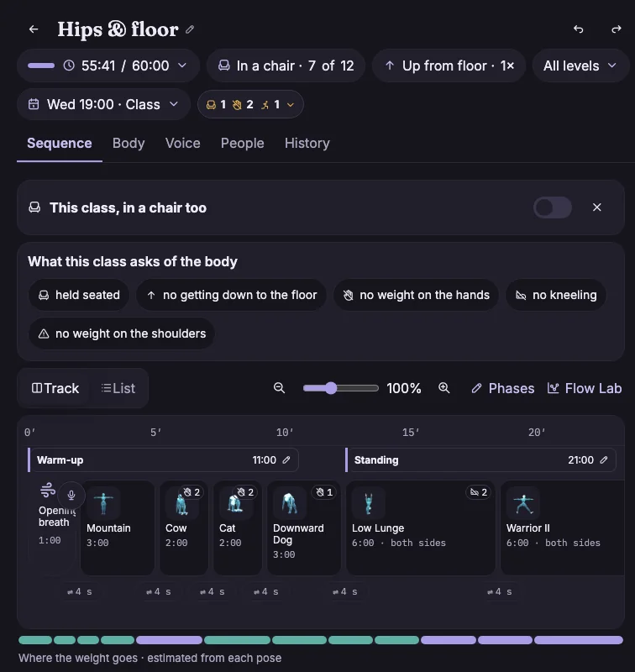
Task: Click the no weight on the shoulders chip
Action: [x=122, y=333]
